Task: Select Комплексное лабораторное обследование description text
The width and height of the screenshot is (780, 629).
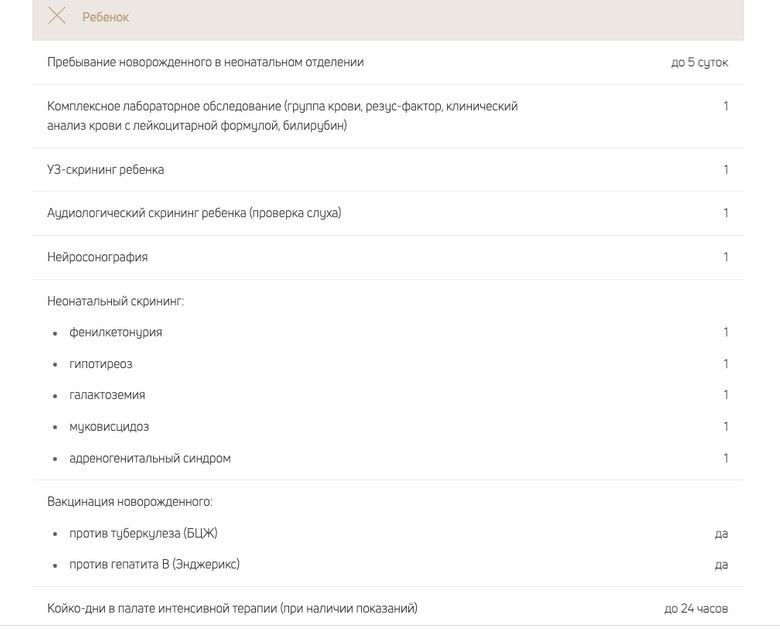Action: (282, 116)
